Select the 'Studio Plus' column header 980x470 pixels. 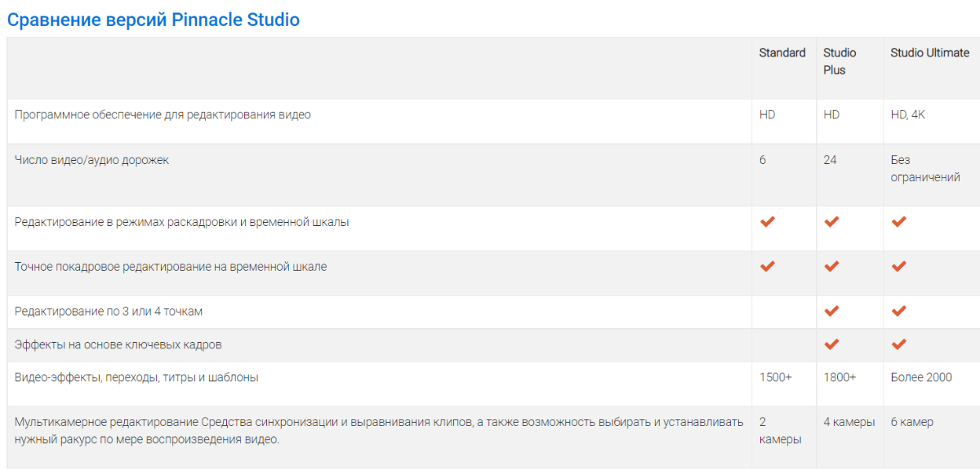(840, 61)
